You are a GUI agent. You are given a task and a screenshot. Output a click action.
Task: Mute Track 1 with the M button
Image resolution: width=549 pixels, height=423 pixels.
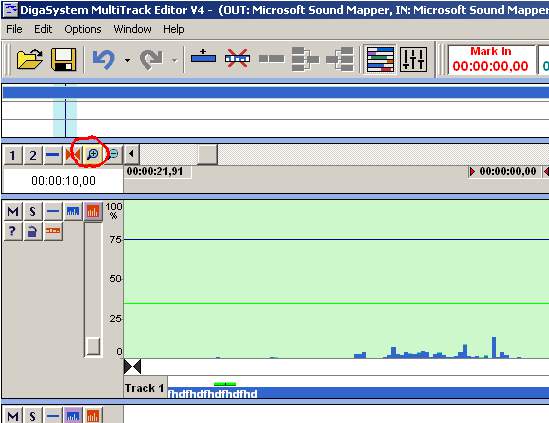[x=13, y=211]
